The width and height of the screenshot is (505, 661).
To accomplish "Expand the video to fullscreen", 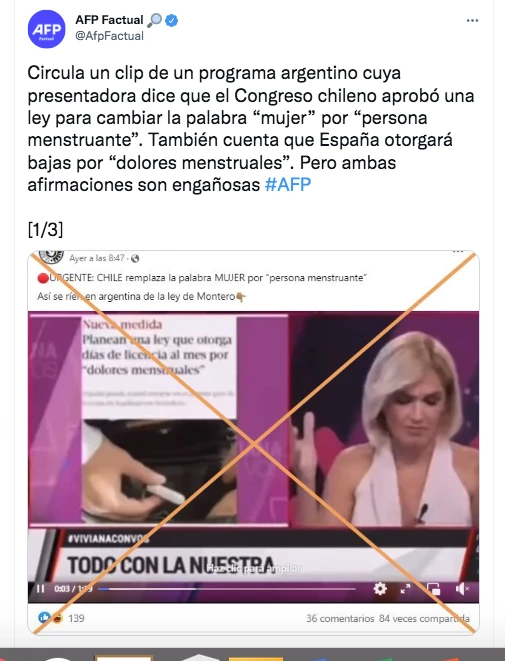I will (406, 588).
